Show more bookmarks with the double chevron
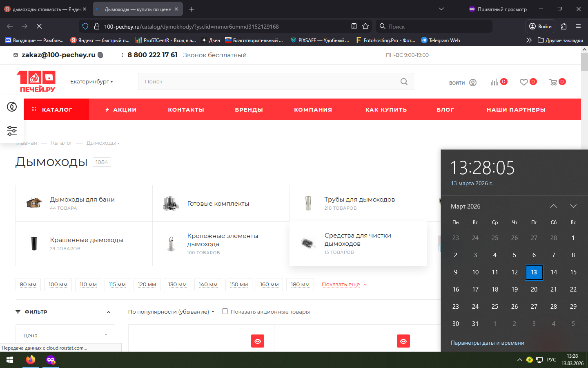Image resolution: width=588 pixels, height=368 pixels. (x=529, y=40)
